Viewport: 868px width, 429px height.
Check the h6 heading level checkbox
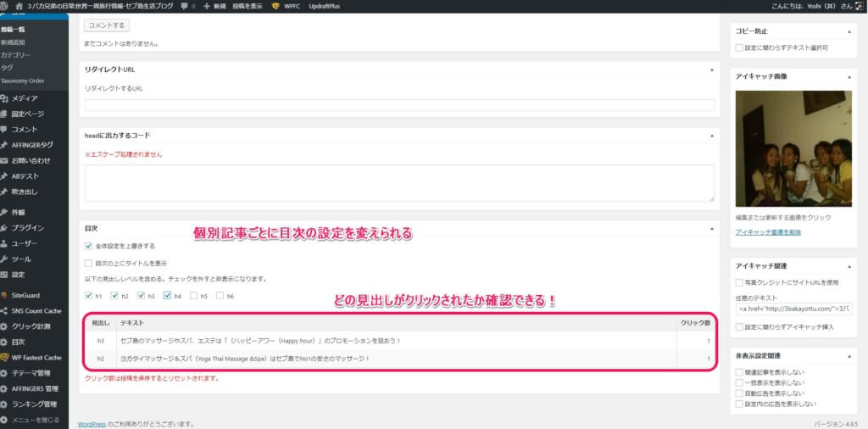click(220, 296)
